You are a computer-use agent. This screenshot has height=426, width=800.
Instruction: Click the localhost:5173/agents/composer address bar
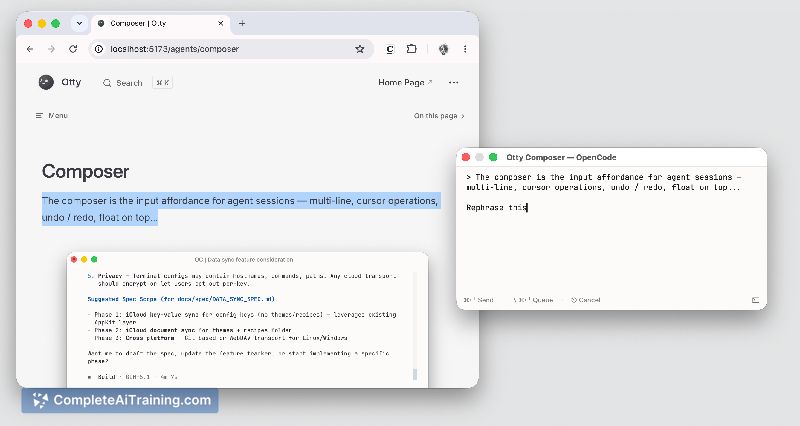tap(230, 49)
